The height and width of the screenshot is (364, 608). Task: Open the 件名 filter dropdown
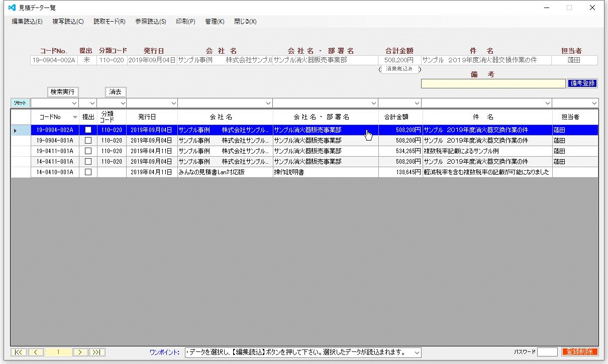(x=547, y=103)
